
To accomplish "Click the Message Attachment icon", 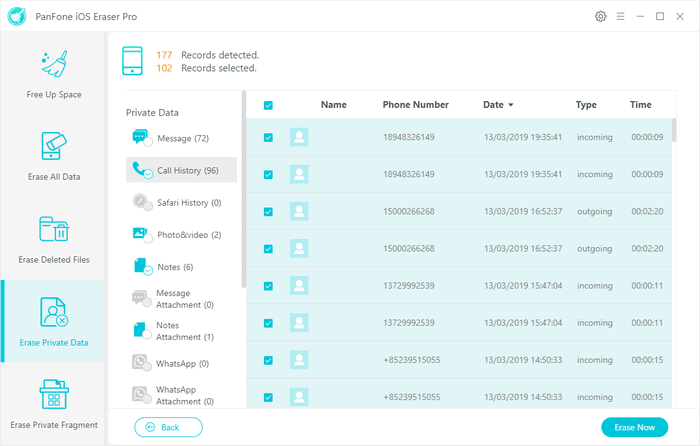I will [141, 298].
